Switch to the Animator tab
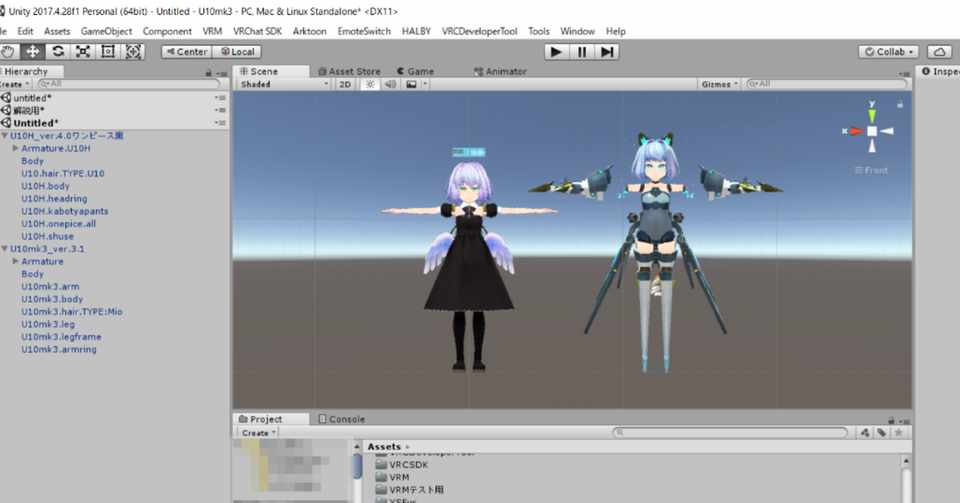The width and height of the screenshot is (960, 503). [x=500, y=72]
